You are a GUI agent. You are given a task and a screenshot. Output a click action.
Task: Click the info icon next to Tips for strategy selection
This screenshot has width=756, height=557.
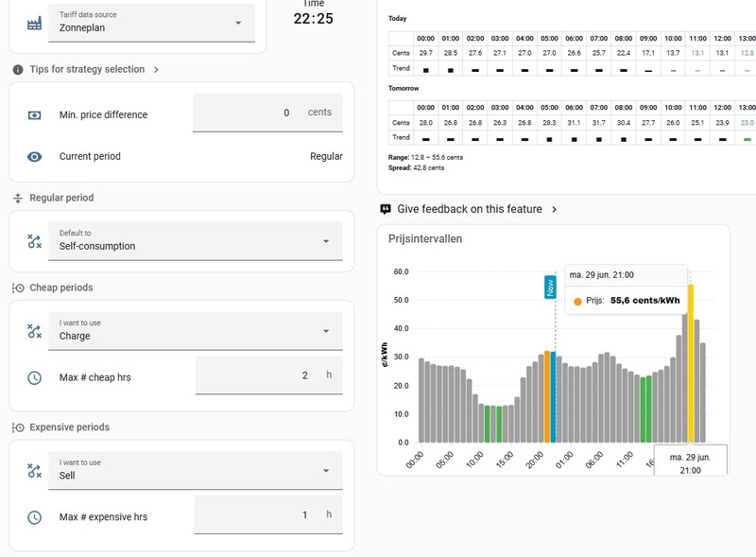tap(18, 69)
